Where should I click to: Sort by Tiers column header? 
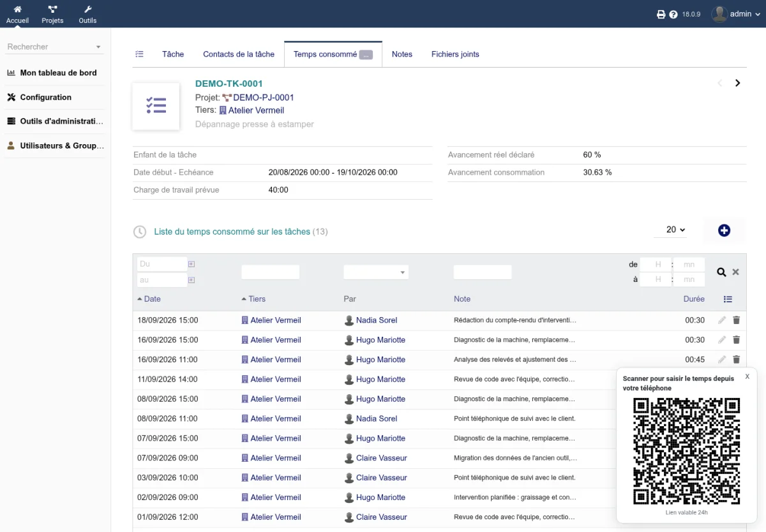257,299
